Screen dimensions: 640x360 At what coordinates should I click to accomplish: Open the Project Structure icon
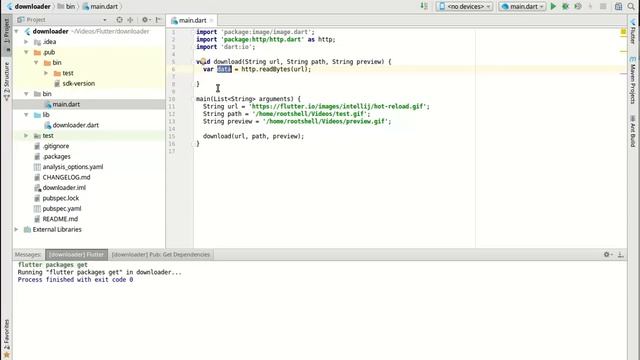click(x=618, y=7)
